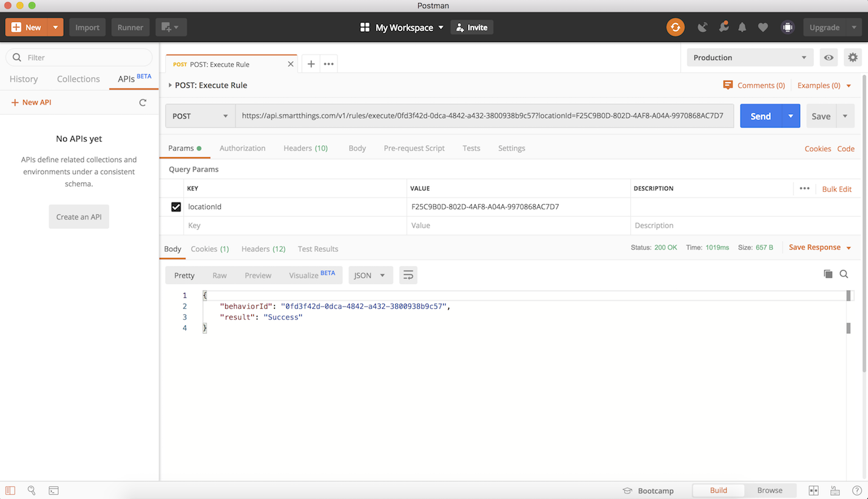Screen dimensions: 868x499
Task: Click in the request URL field
Action: (x=484, y=116)
